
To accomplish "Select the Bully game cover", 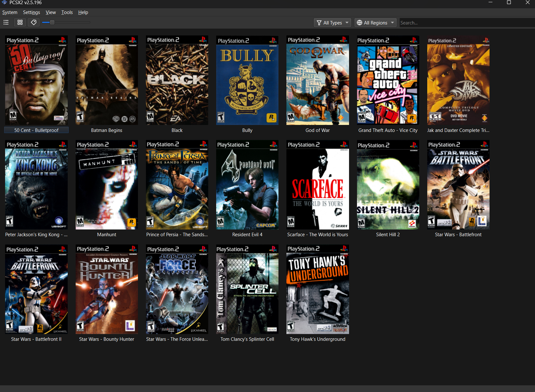I will (x=247, y=80).
